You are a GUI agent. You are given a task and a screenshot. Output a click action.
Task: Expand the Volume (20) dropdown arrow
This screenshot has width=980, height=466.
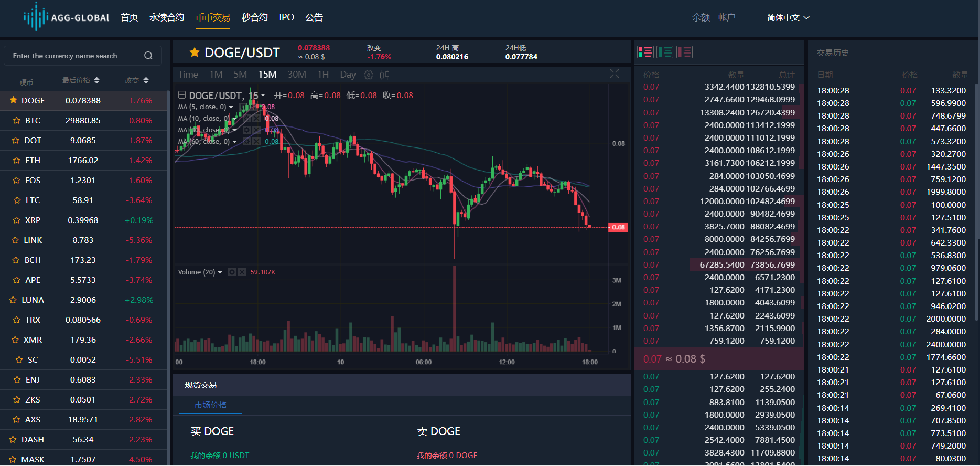(220, 272)
